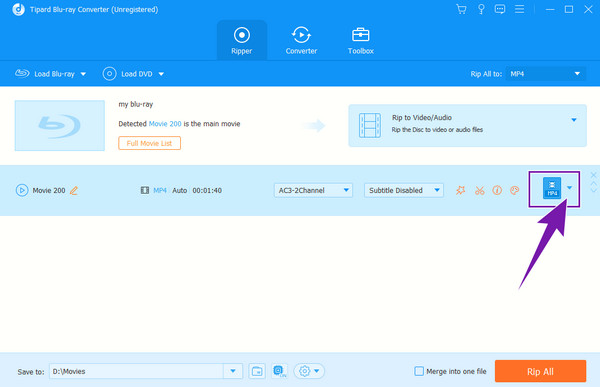Click the "my blu-ray" disc title

[135, 104]
